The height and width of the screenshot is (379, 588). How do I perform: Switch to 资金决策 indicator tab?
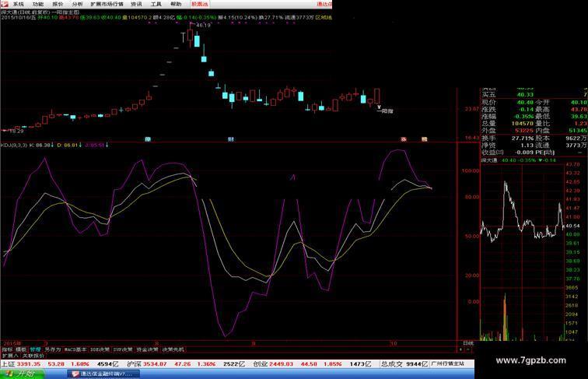(147, 349)
